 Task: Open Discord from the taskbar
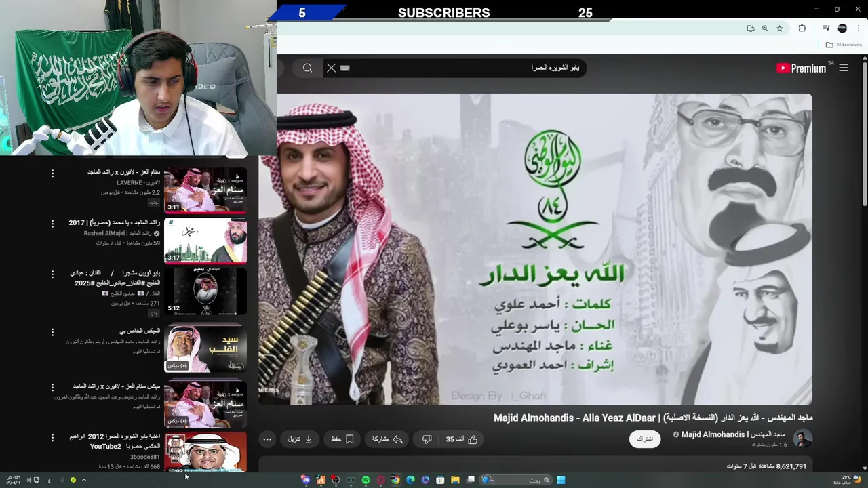306,480
